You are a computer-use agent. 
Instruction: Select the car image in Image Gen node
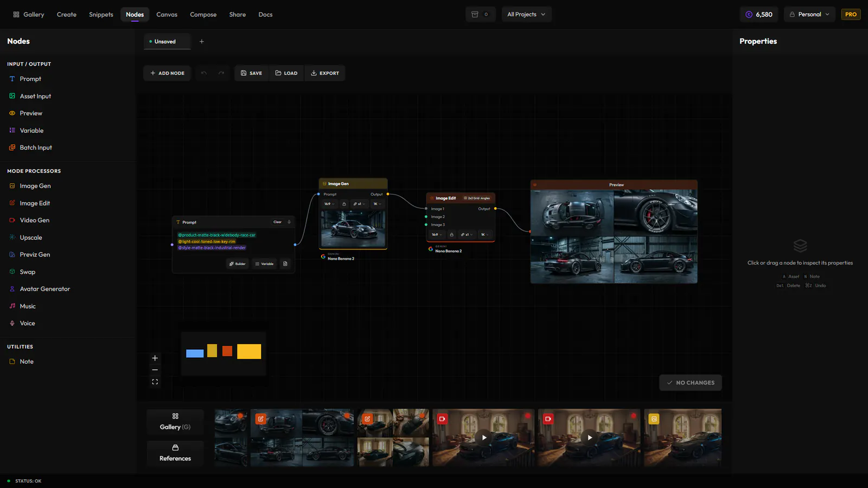(353, 229)
